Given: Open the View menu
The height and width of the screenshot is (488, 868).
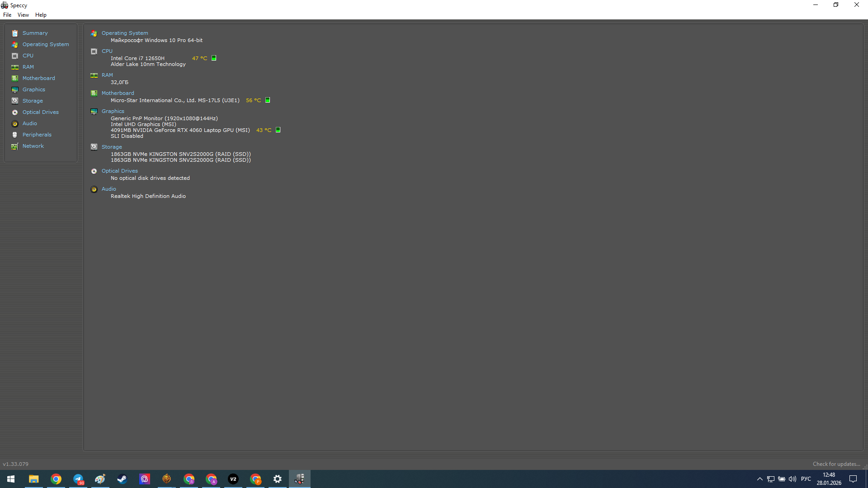Looking at the screenshot, I should [23, 15].
